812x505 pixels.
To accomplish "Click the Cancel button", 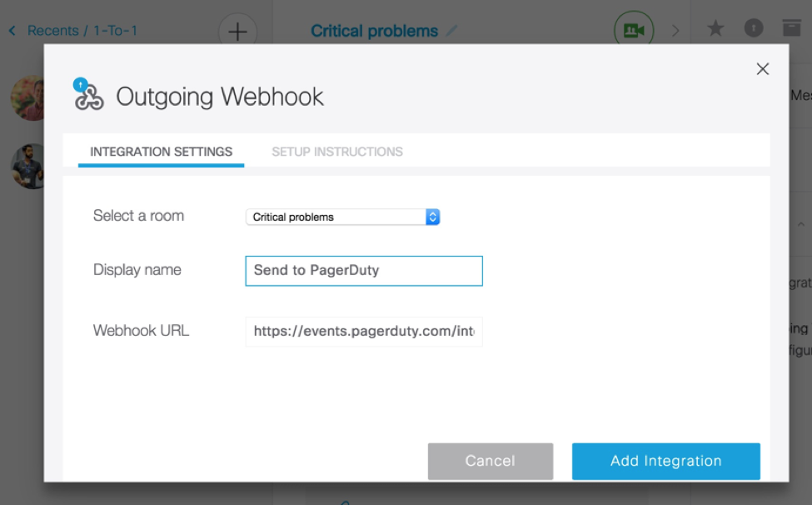I will tap(490, 461).
